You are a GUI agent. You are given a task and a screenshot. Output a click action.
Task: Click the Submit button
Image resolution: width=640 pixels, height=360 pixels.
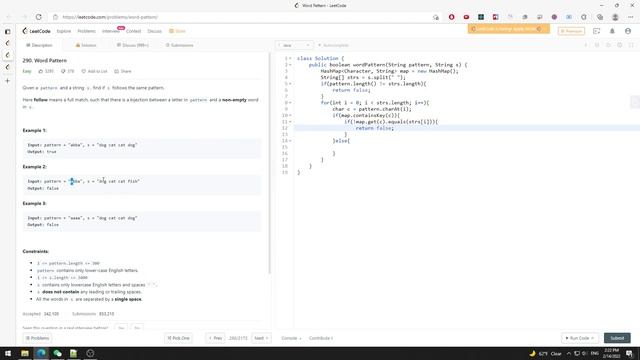click(617, 338)
